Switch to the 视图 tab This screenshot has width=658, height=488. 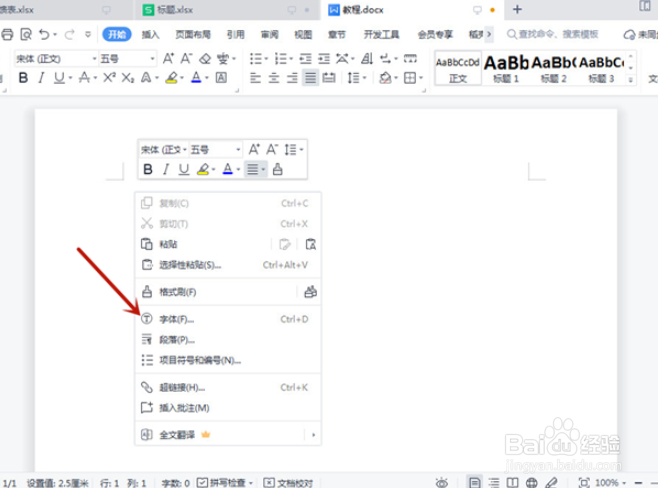pos(303,34)
